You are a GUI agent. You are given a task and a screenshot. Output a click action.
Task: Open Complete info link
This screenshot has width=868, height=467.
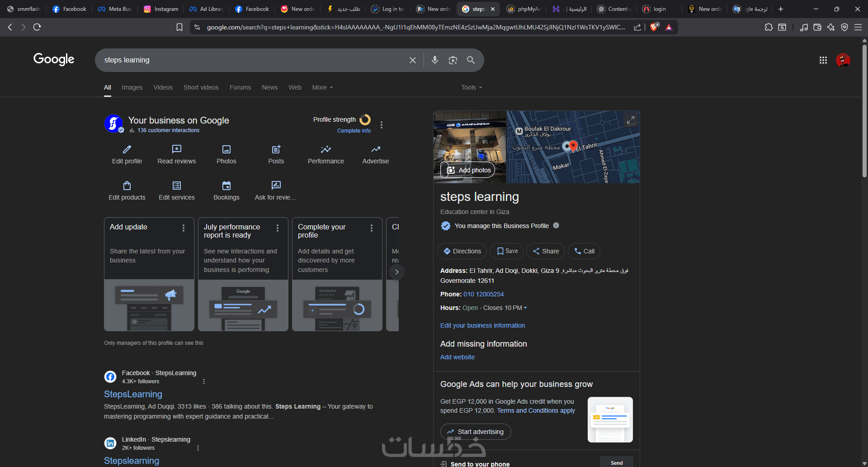tap(354, 131)
